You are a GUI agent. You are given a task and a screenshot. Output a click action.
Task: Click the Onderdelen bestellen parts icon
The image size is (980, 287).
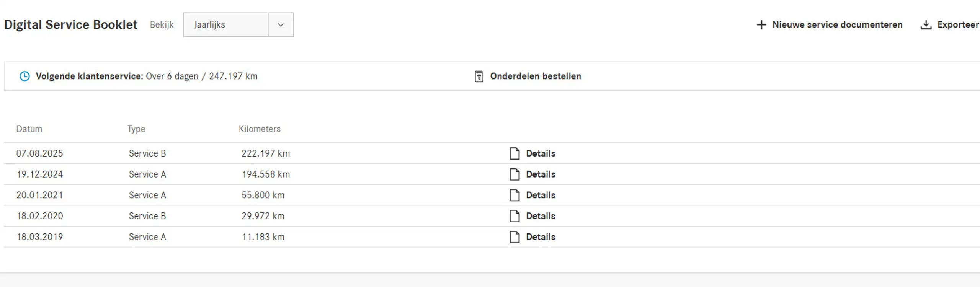(479, 76)
